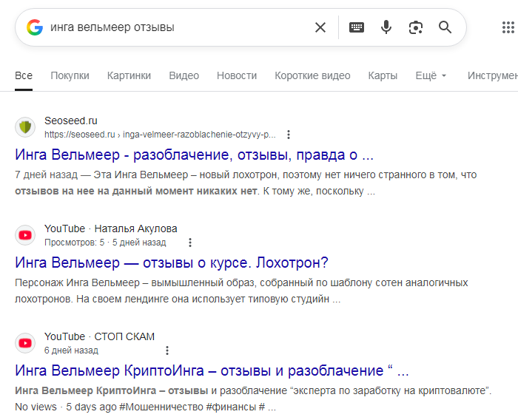This screenshot has height=420, width=518.
Task: Click YouTube icon beside СТОП СКАМ result
Action: tap(25, 343)
